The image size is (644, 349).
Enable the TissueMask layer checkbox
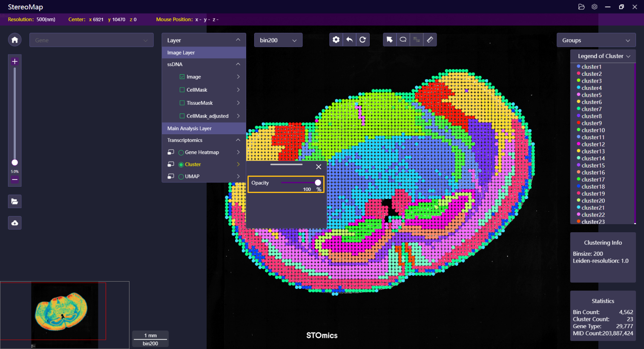182,103
